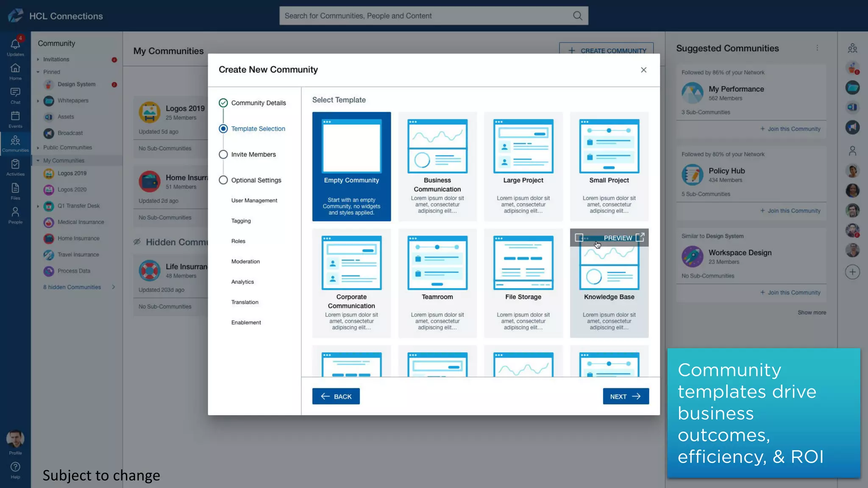868x488 pixels.
Task: Expand the Whitepapers tree item
Action: (x=38, y=101)
